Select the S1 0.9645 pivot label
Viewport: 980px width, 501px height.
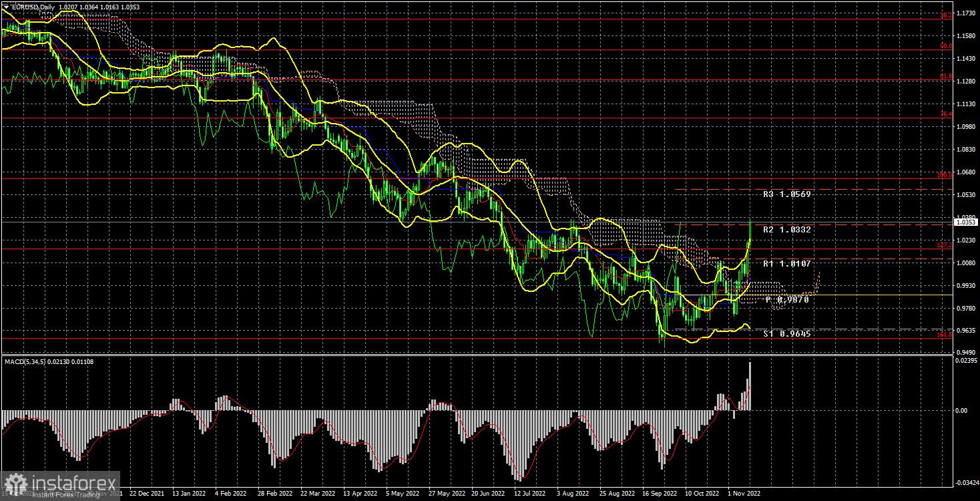pos(787,333)
